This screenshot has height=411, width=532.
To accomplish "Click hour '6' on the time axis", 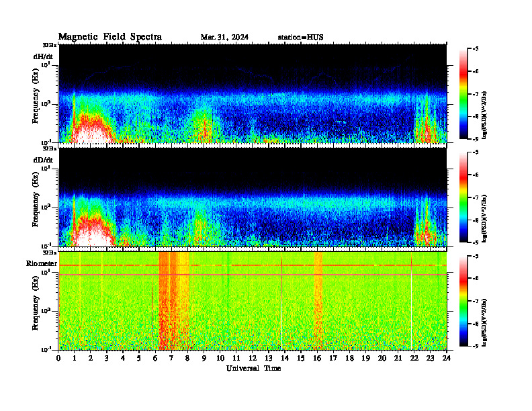I will 155,358.
